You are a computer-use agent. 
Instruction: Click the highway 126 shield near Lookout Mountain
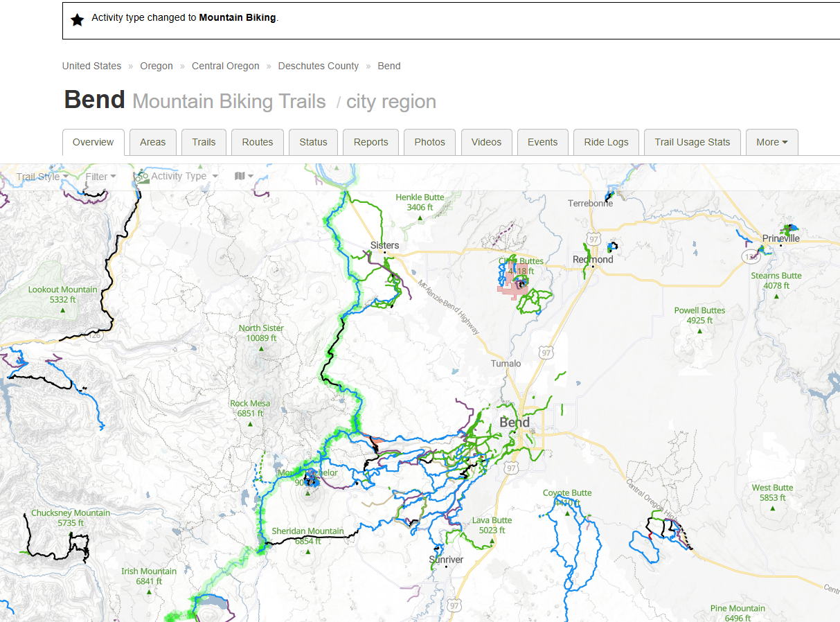(95, 336)
